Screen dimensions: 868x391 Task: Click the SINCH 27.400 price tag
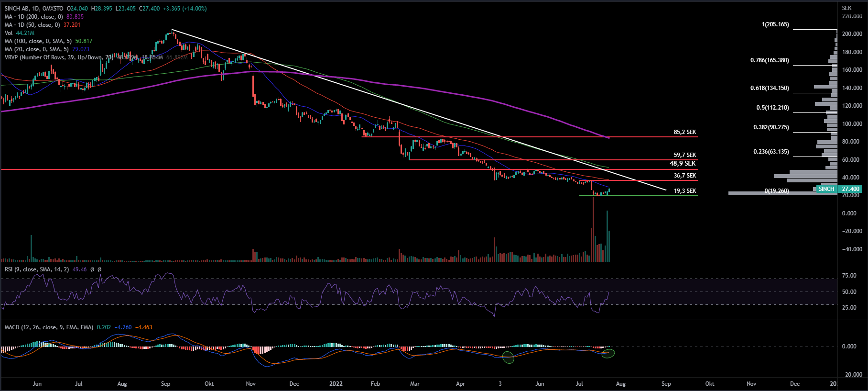(839, 189)
